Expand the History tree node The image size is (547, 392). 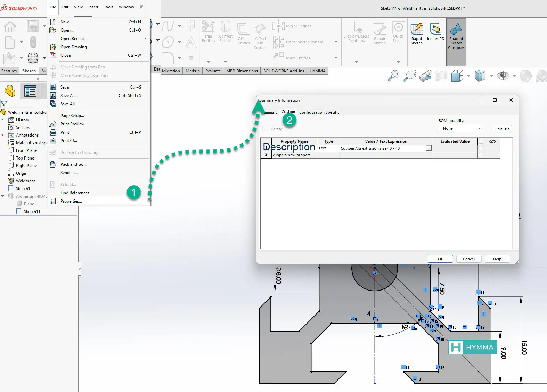3,120
